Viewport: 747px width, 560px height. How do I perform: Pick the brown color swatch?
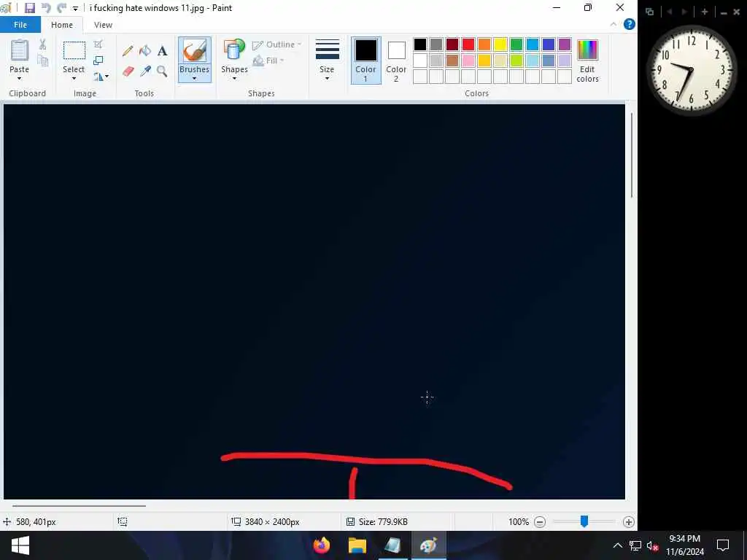tap(452, 61)
